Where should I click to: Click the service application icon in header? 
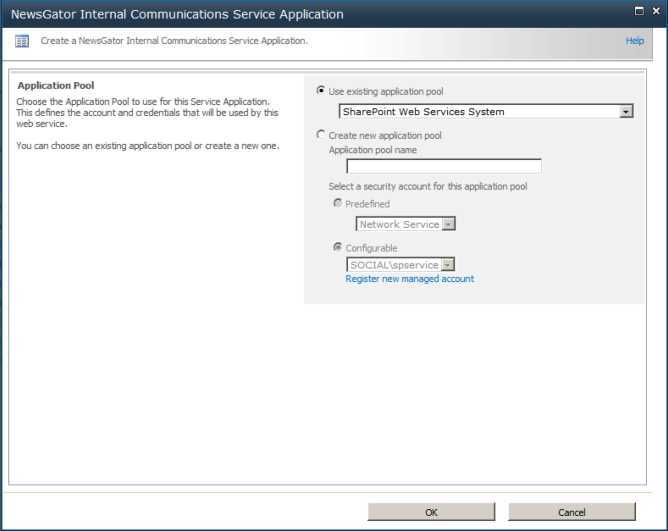[x=22, y=41]
